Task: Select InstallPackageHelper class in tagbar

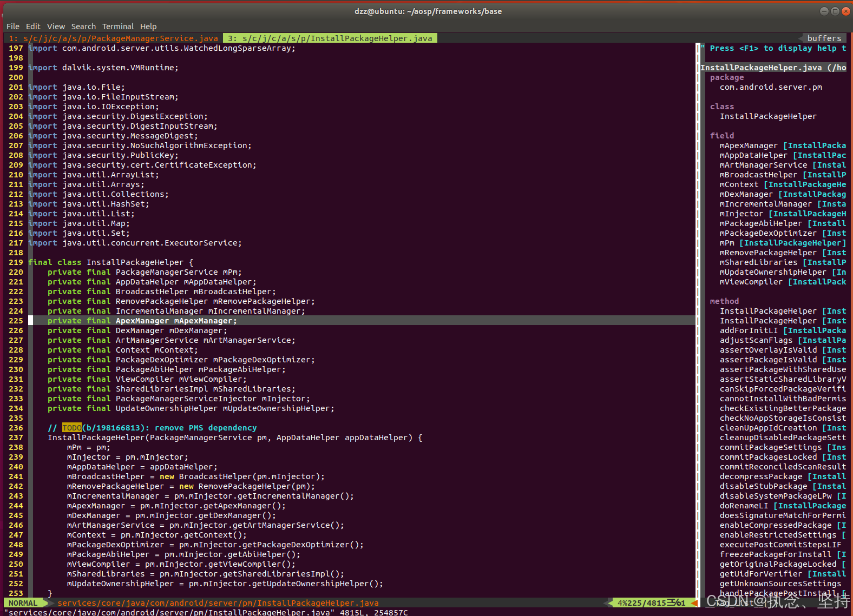Action: click(x=768, y=116)
